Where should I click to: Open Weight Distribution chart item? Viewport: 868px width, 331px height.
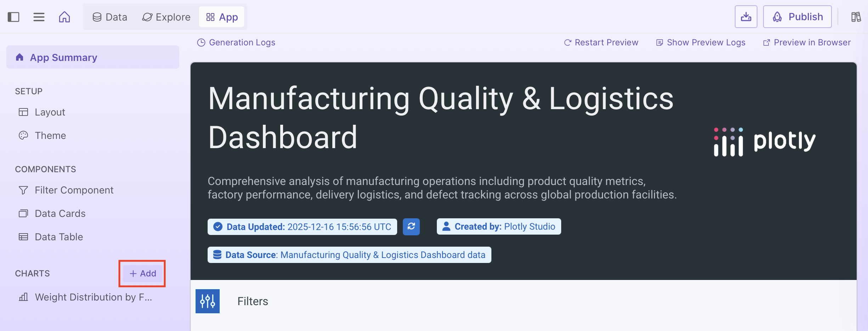(93, 297)
